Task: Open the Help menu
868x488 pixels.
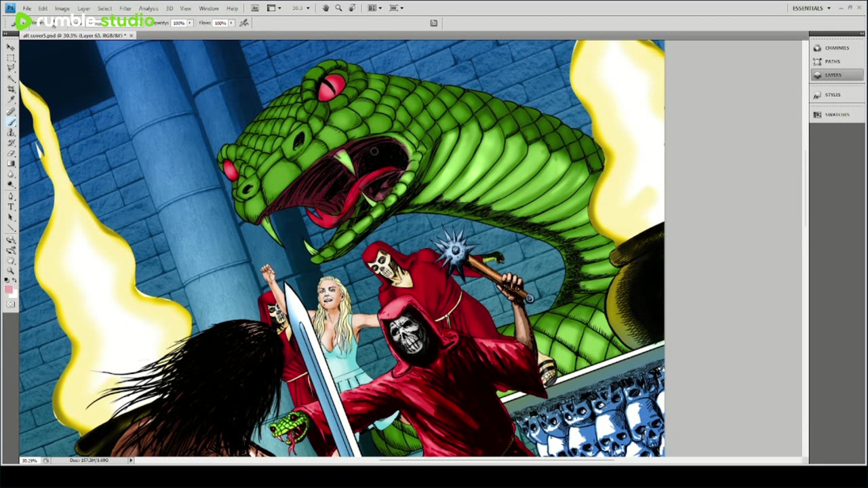Action: (x=232, y=8)
